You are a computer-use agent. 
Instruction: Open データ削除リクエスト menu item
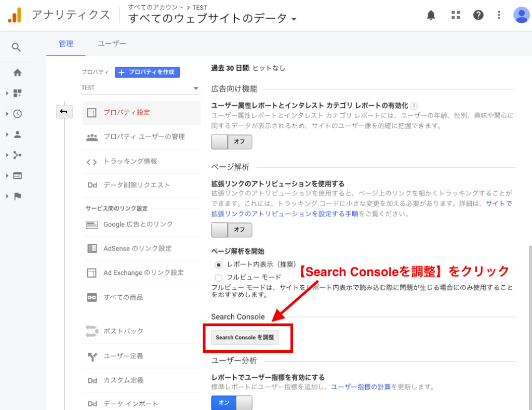pyautogui.click(x=141, y=186)
